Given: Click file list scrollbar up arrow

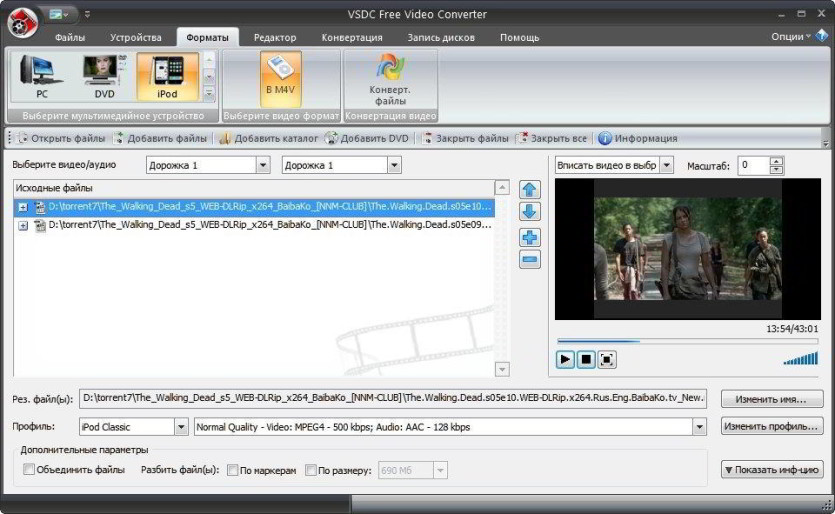Looking at the screenshot, I should tap(502, 187).
